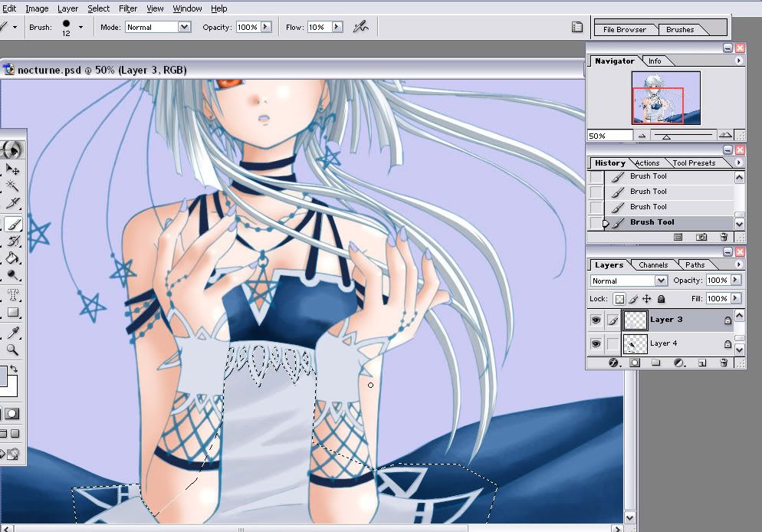Toggle lock image pixels
Screen dimensions: 762x532
click(634, 299)
